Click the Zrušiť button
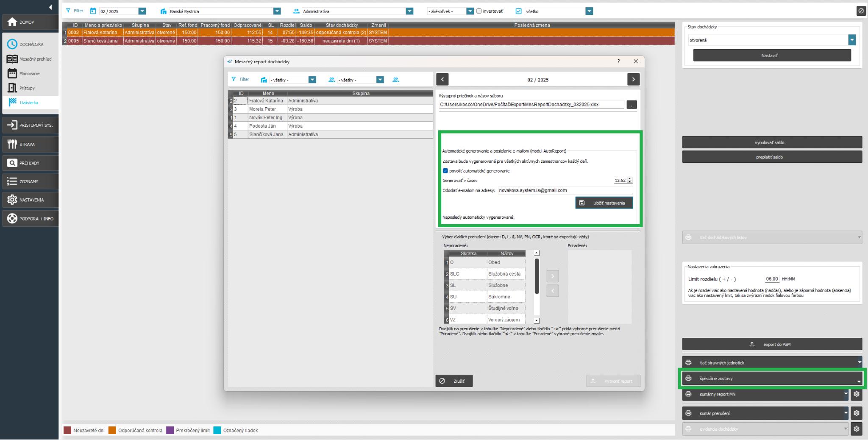This screenshot has width=868, height=440. click(453, 381)
